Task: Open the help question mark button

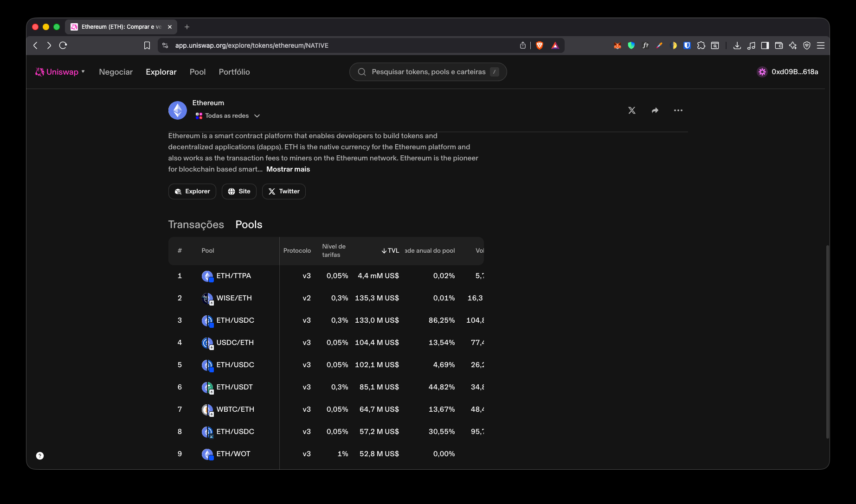Action: (40, 456)
